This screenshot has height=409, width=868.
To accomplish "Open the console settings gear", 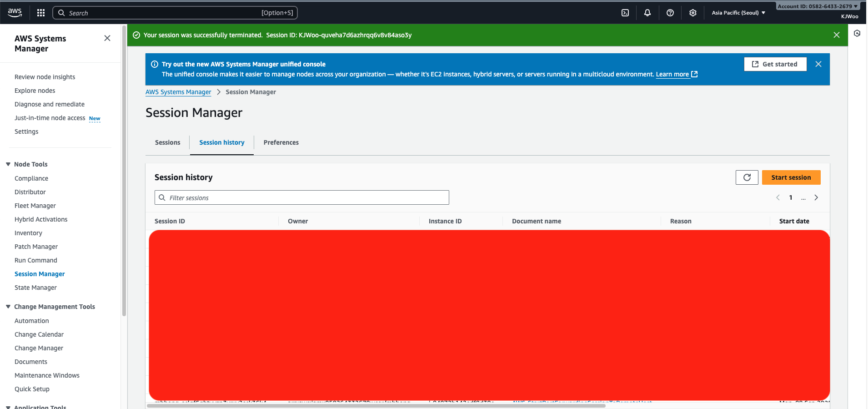I will [x=693, y=13].
